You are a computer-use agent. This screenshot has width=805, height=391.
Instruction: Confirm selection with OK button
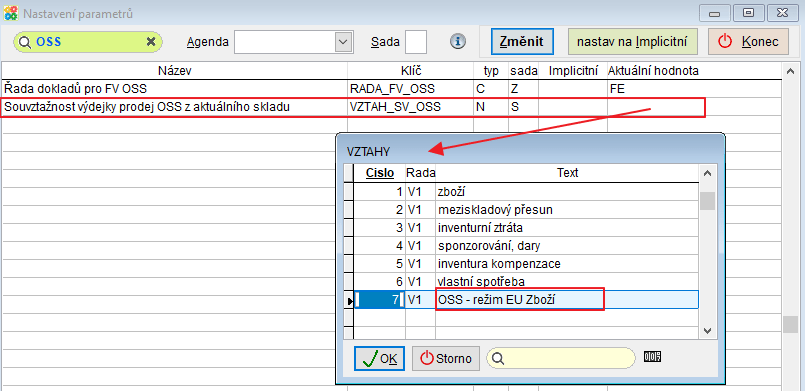[379, 358]
